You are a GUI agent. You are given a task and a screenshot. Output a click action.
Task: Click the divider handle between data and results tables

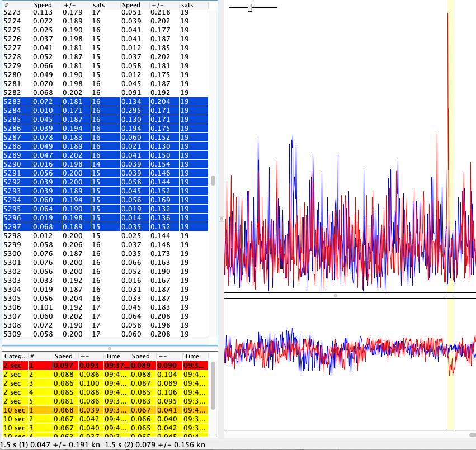click(x=110, y=348)
